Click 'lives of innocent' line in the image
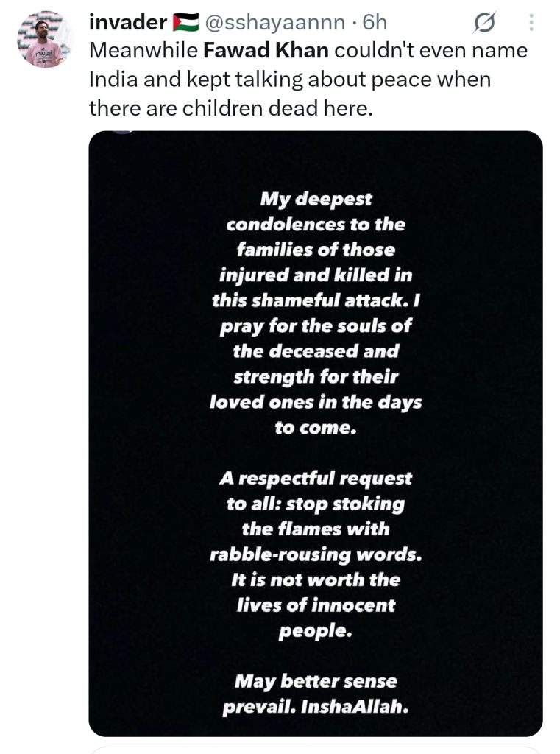 point(316,605)
